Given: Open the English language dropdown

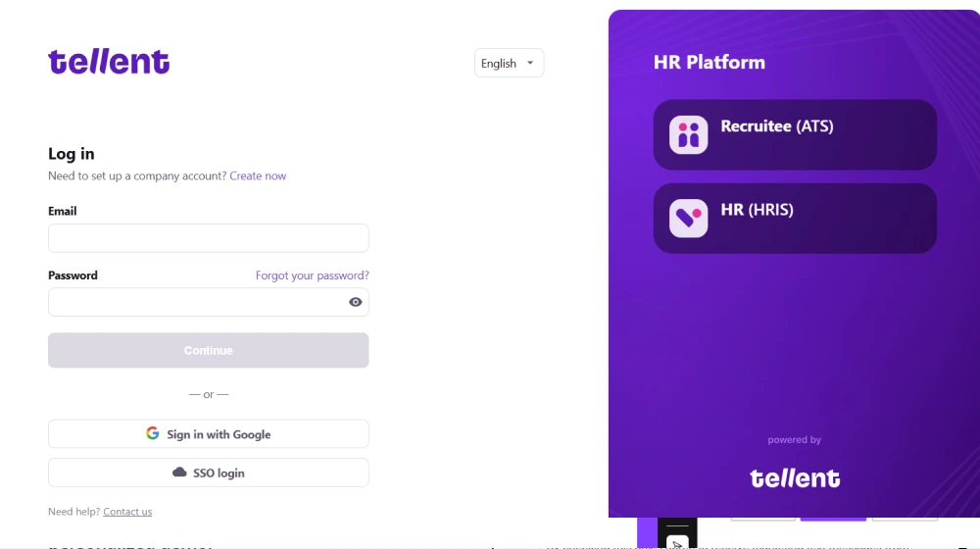Looking at the screenshot, I should pos(509,63).
